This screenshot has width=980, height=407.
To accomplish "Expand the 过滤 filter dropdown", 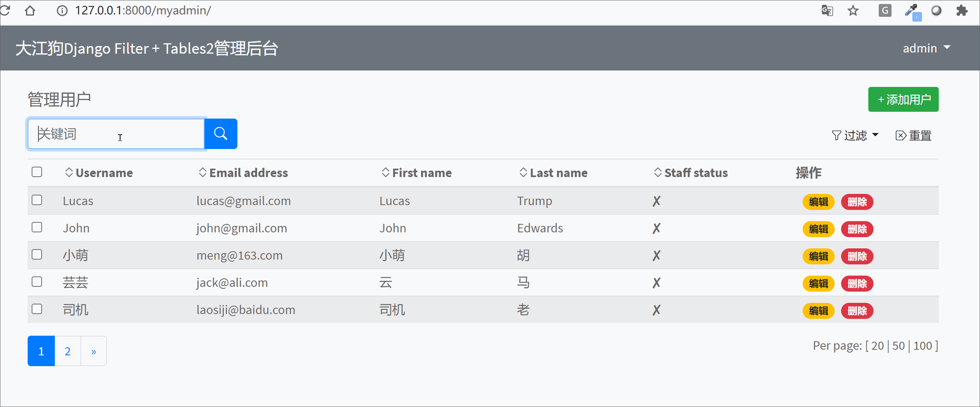I will pyautogui.click(x=855, y=135).
